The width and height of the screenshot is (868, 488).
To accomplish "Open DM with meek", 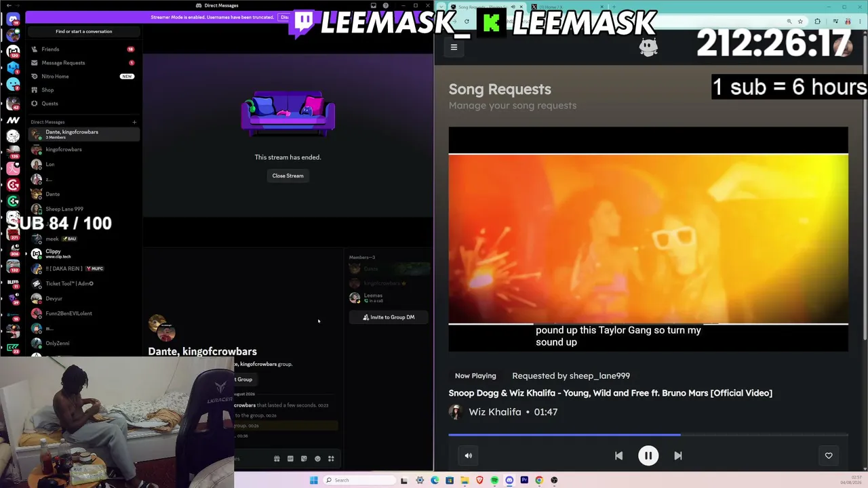I will coord(84,239).
